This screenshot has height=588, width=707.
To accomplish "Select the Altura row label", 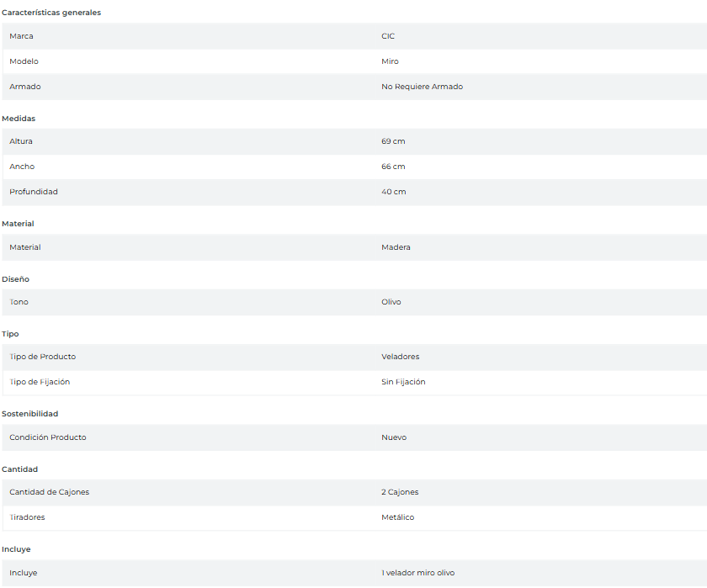I will (x=21, y=141).
